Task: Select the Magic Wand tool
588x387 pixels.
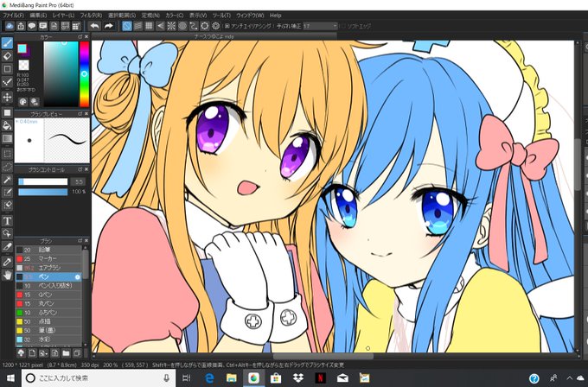Action: pos(7,180)
